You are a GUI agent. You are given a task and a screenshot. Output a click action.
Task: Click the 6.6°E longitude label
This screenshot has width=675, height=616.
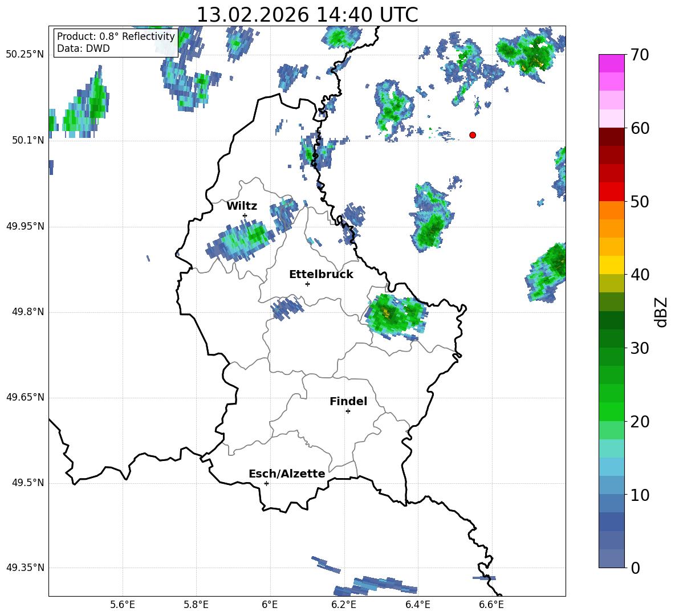[x=491, y=605]
